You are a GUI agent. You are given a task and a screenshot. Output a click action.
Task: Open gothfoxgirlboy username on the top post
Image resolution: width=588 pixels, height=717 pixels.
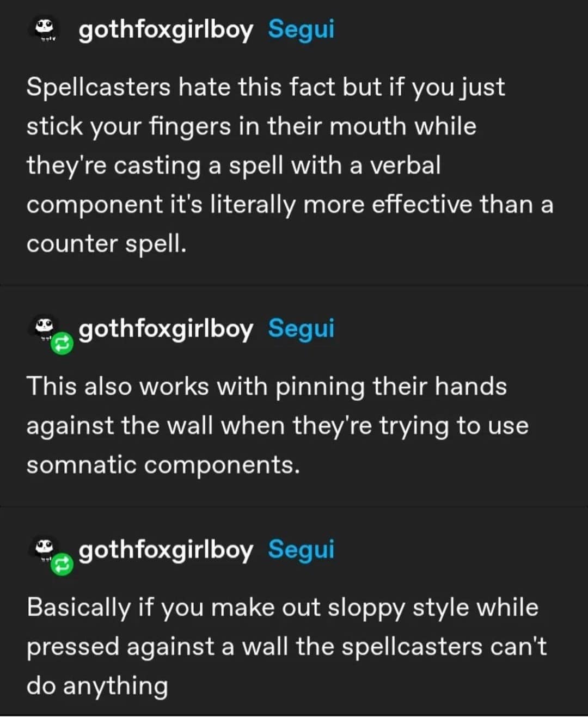(x=166, y=29)
